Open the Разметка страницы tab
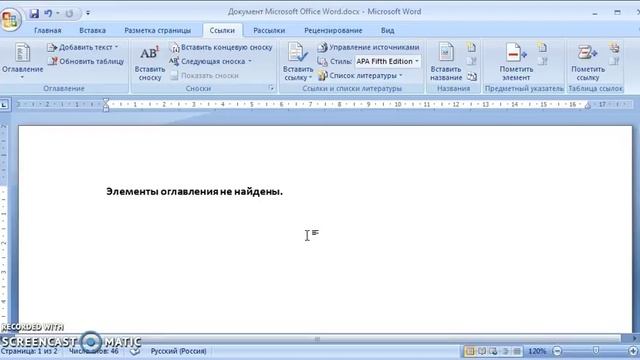The height and width of the screenshot is (360, 640). click(158, 31)
